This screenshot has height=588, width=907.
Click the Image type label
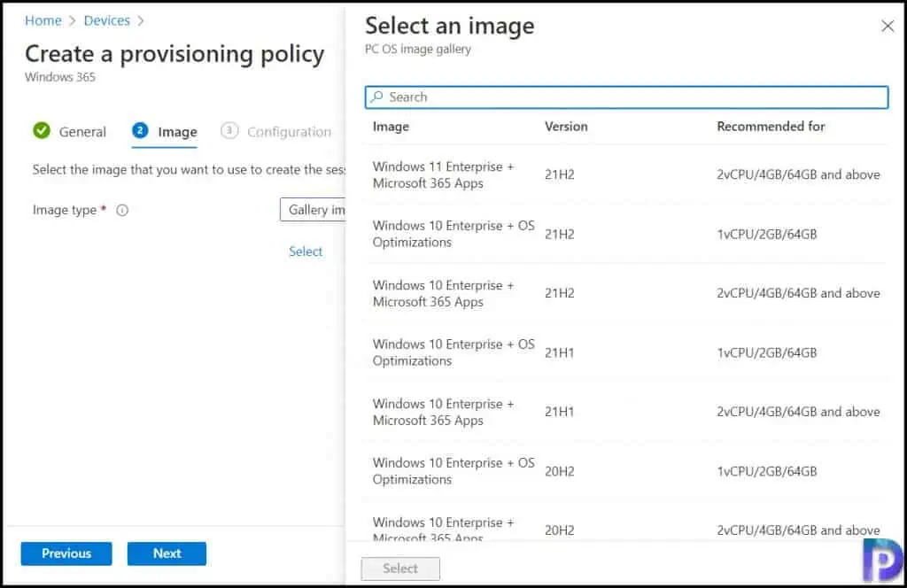(x=64, y=210)
